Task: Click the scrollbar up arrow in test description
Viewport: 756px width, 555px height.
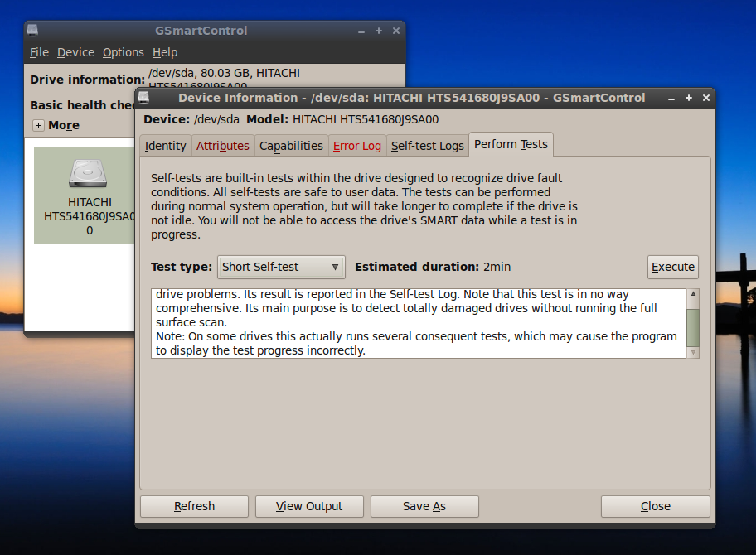Action: tap(694, 292)
